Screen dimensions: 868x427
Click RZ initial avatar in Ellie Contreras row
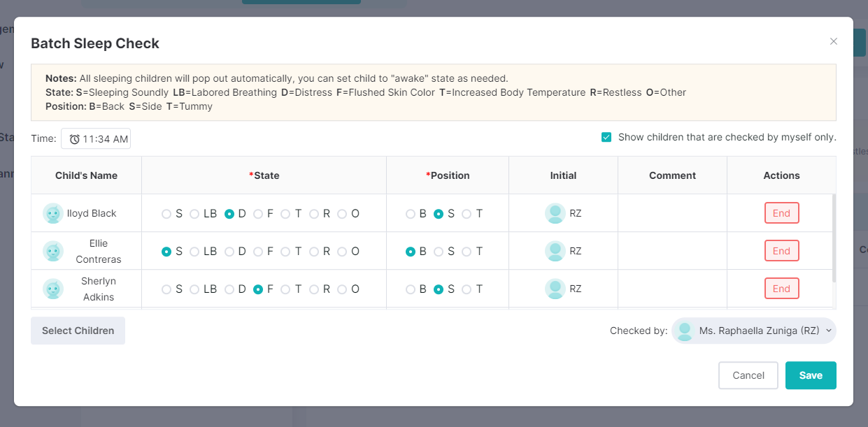coord(555,251)
